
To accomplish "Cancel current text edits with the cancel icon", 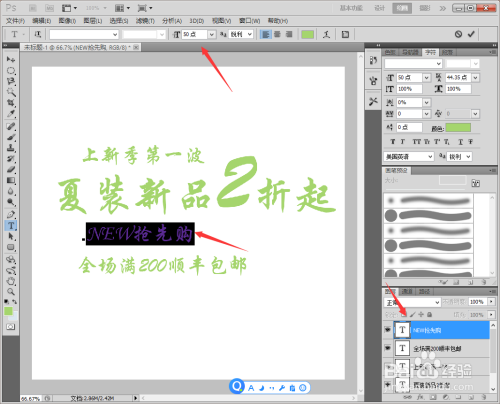I will pyautogui.click(x=458, y=34).
